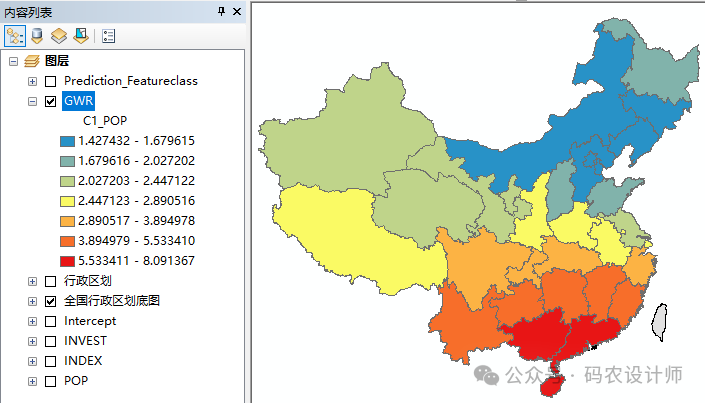Expand the 行政区划 layer
Screen dimensions: 705x403
(32, 282)
